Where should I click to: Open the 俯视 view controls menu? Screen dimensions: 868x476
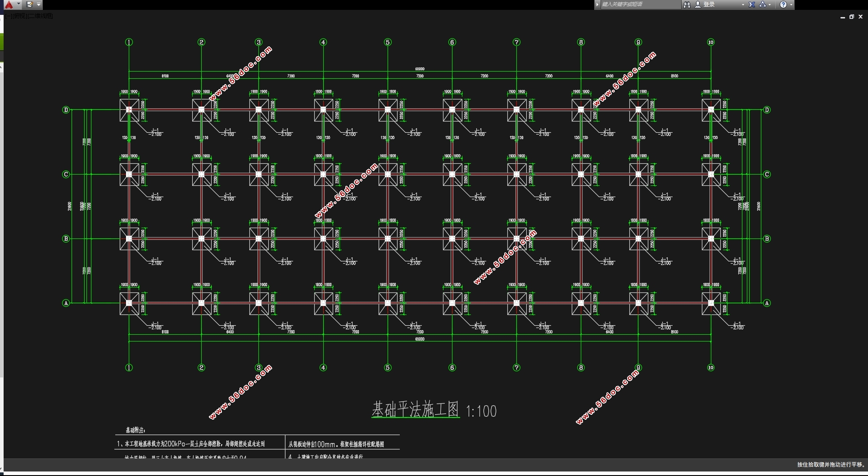tap(20, 16)
